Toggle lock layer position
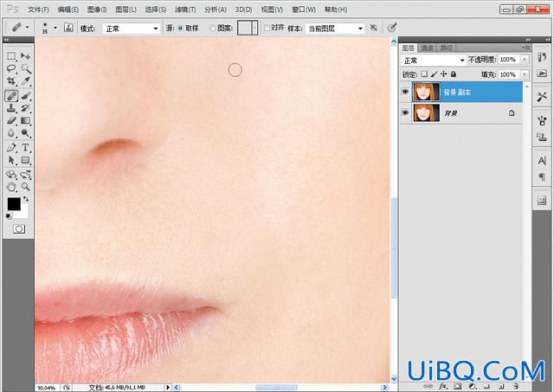The image size is (554, 392). pos(444,74)
